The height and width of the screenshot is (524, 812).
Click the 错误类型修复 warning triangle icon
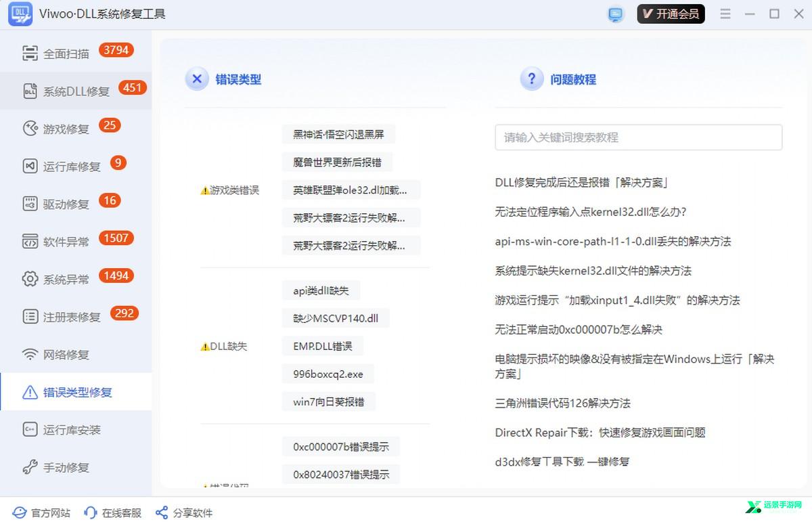[x=30, y=392]
